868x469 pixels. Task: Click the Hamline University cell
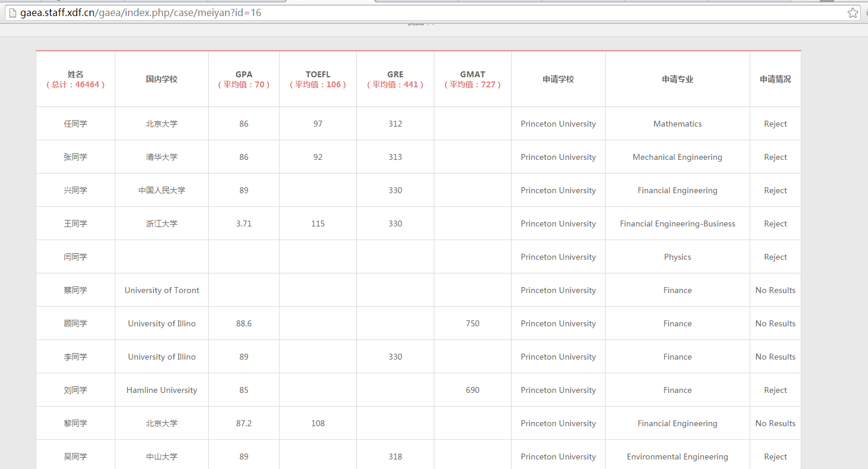click(162, 390)
